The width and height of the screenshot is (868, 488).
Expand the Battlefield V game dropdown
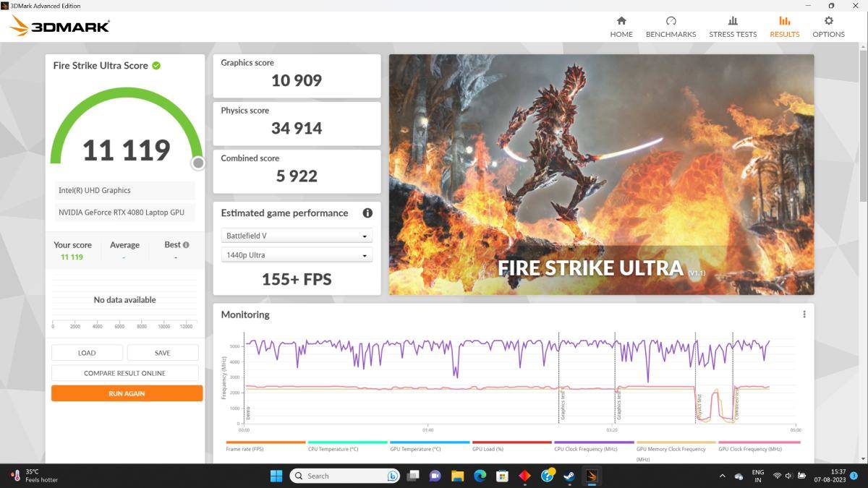297,236
